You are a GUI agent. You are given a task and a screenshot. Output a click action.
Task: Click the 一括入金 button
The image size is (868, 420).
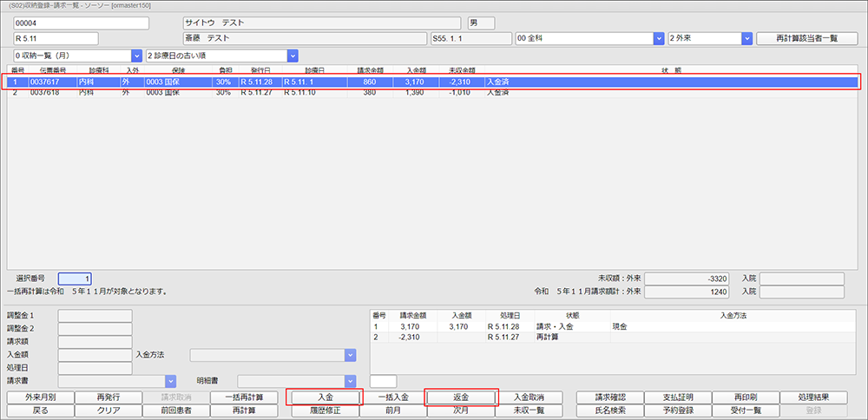[392, 397]
